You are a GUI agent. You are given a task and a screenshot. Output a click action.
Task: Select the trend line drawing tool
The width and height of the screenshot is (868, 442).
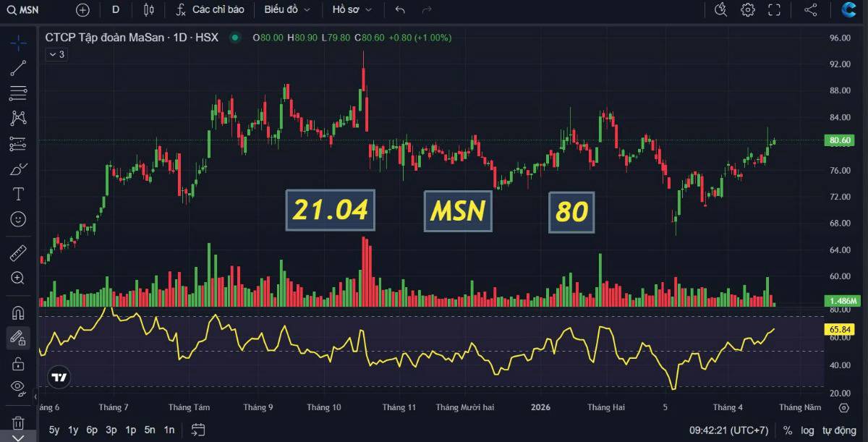[18, 68]
